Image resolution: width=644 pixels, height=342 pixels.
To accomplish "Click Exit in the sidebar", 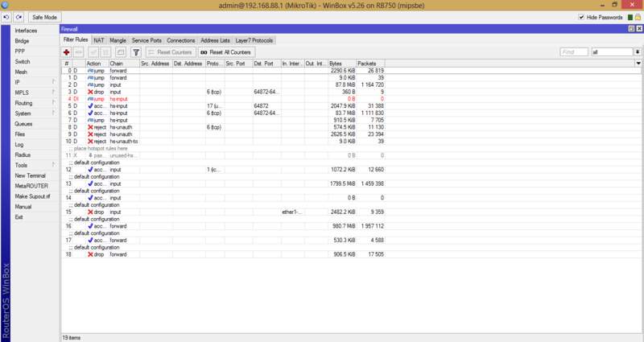I will coord(19,216).
